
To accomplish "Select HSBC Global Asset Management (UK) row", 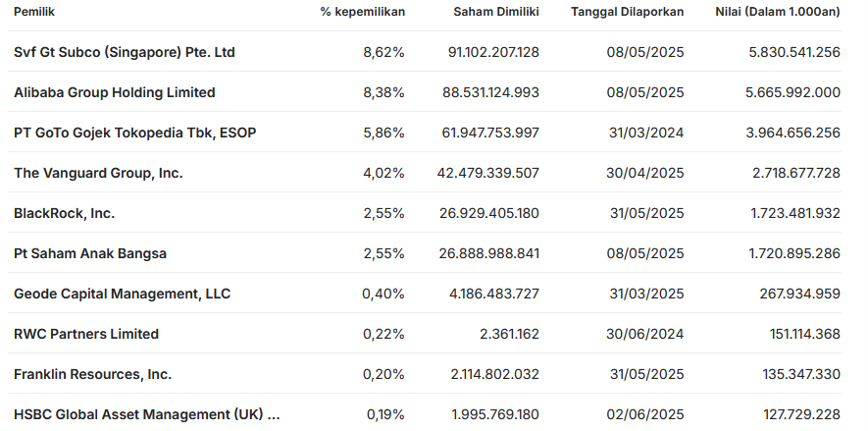I will [x=147, y=414].
